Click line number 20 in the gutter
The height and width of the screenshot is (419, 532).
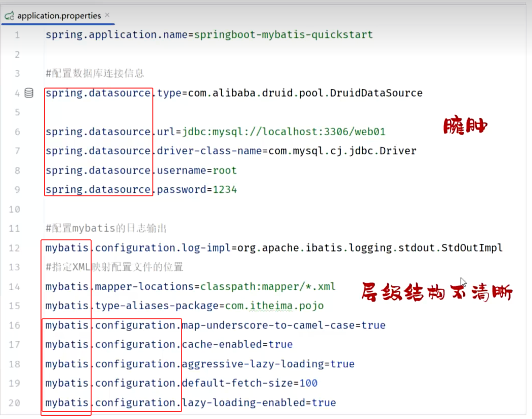click(15, 403)
